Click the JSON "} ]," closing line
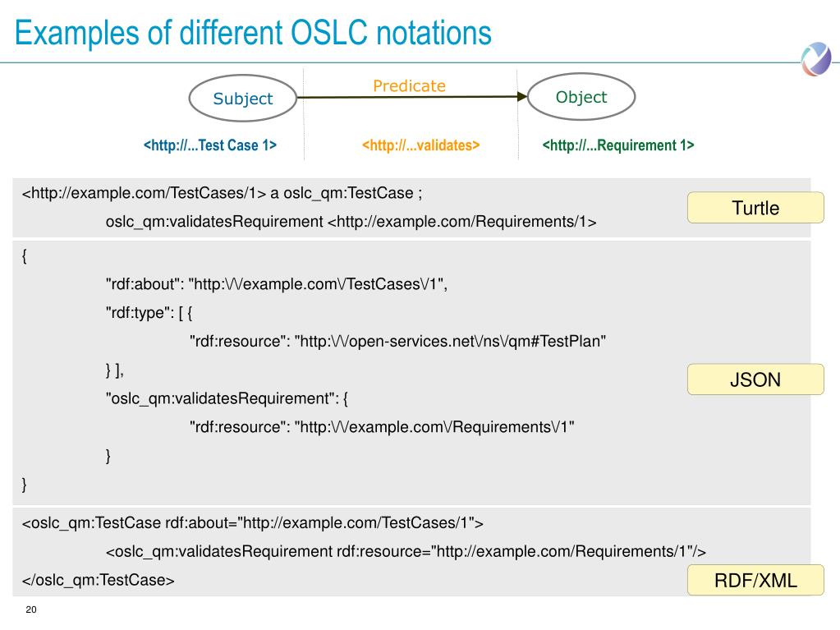 click(x=115, y=370)
